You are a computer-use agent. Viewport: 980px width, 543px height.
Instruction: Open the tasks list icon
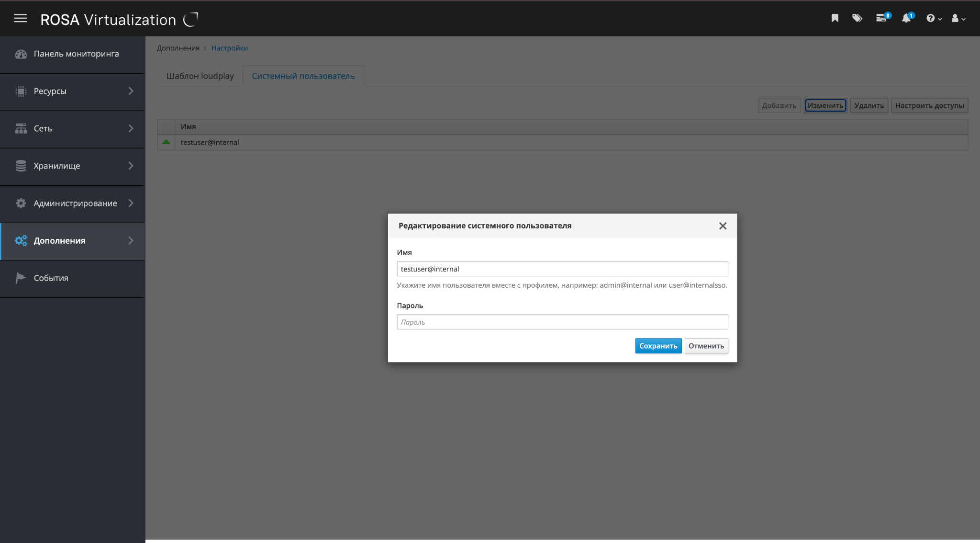pyautogui.click(x=881, y=18)
